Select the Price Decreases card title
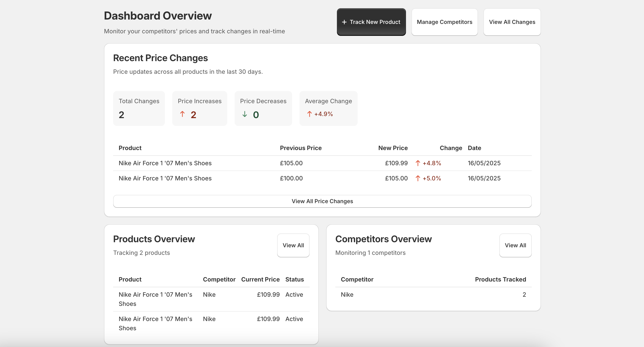644x347 pixels. pos(263,101)
